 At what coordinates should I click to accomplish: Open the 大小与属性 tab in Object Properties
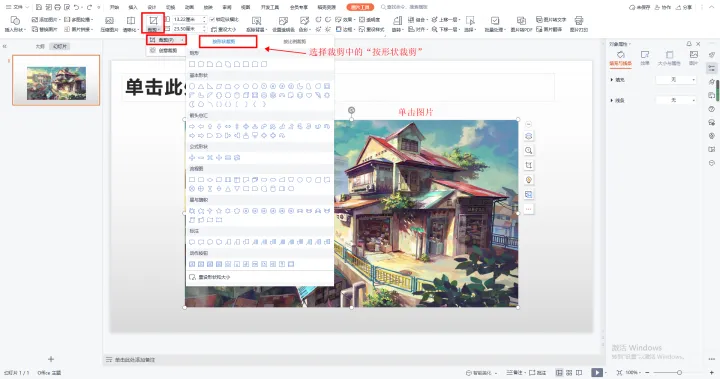(669, 58)
